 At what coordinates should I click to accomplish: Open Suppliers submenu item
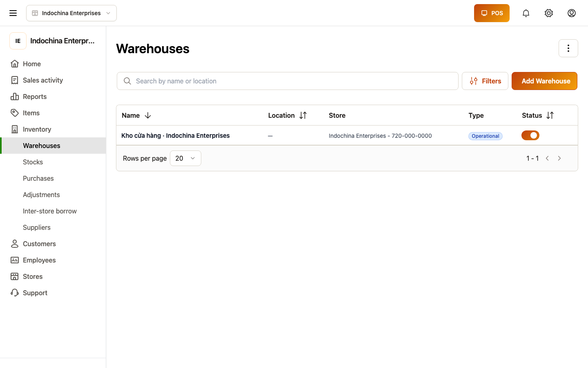click(x=53, y=227)
